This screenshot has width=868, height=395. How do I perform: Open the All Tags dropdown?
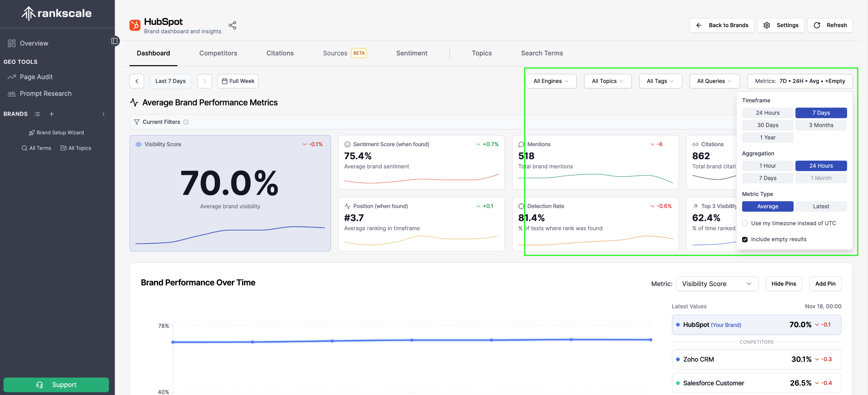pos(660,81)
